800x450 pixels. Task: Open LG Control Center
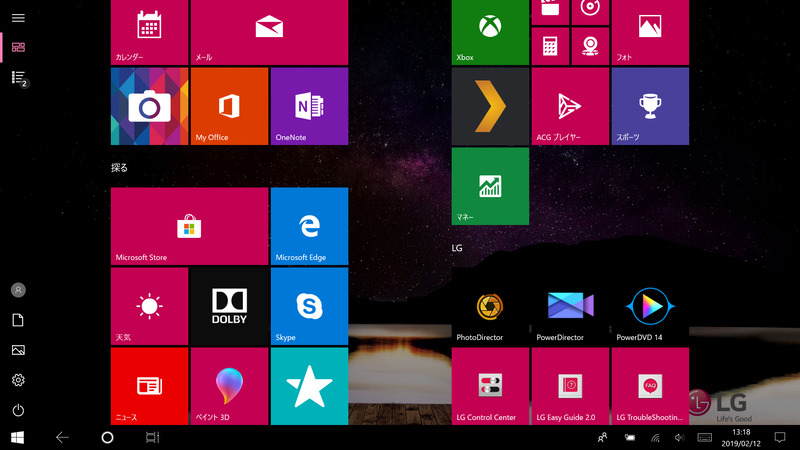tap(490, 386)
